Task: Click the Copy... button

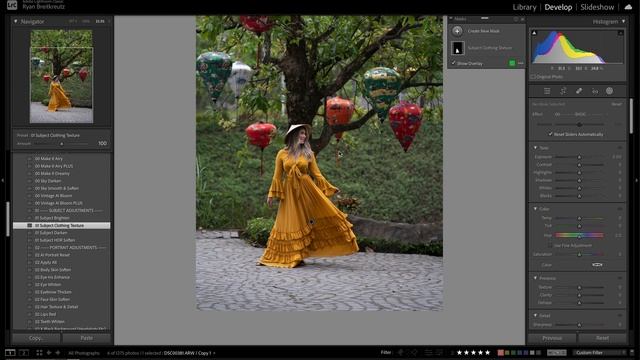Action: [x=36, y=338]
